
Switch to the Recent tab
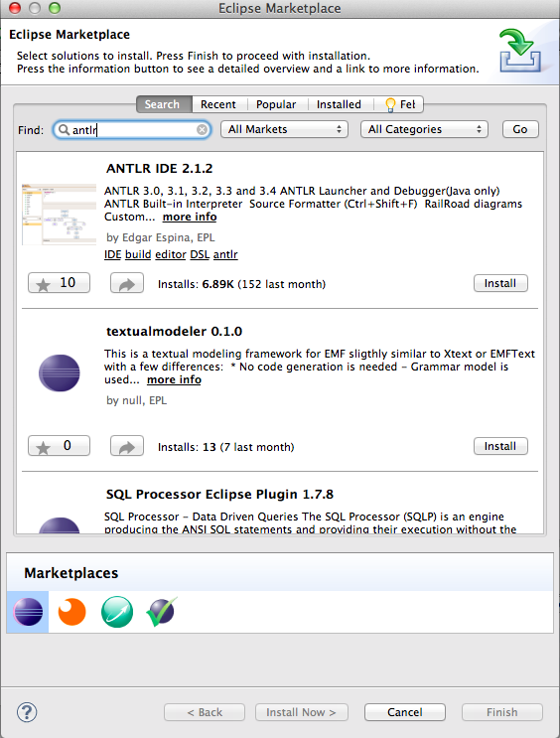pos(218,104)
